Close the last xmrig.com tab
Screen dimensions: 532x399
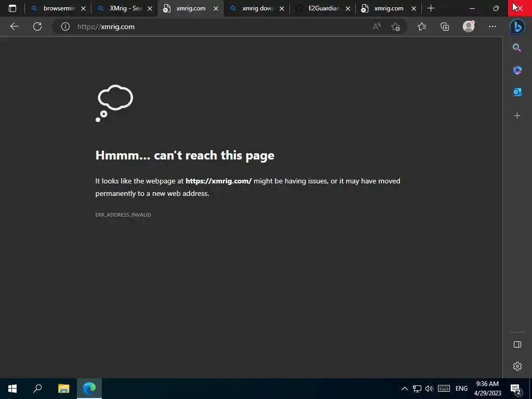[414, 9]
